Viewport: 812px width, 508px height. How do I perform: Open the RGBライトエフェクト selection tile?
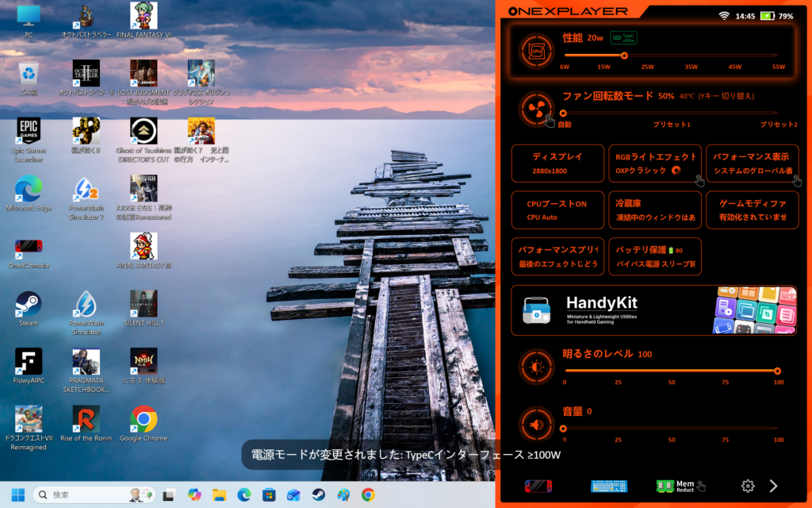655,164
